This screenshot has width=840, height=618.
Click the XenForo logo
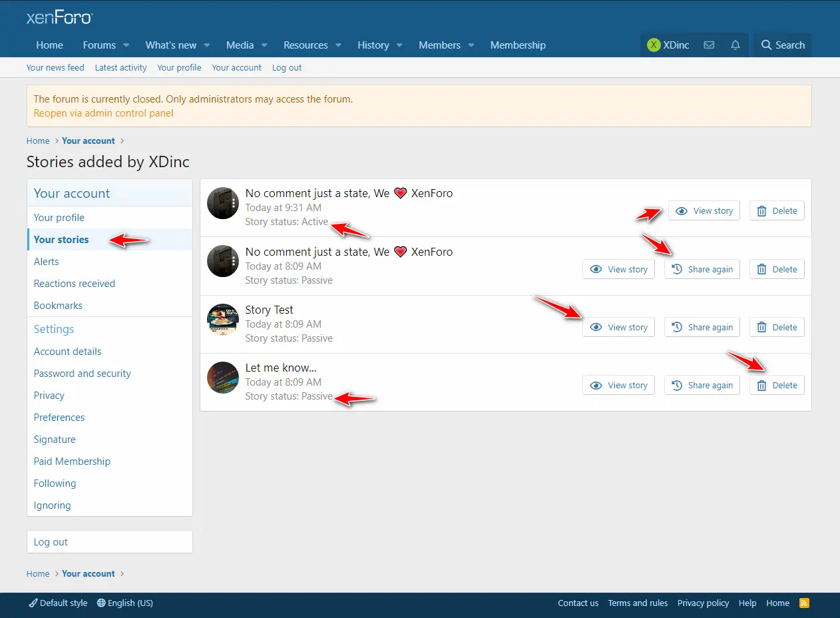coord(59,17)
